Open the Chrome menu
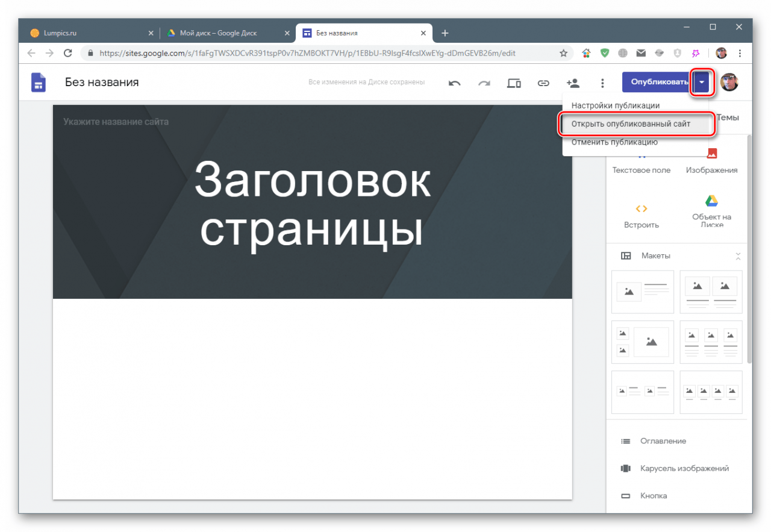The width and height of the screenshot is (771, 532). click(x=740, y=53)
